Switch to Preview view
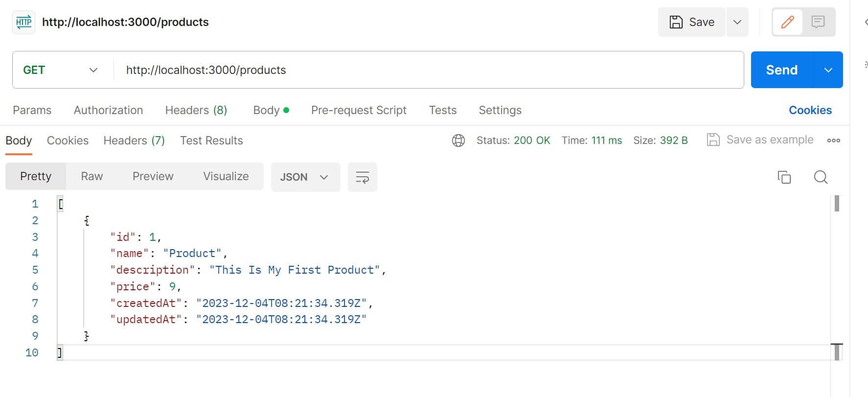The height and width of the screenshot is (397, 868). [x=153, y=176]
